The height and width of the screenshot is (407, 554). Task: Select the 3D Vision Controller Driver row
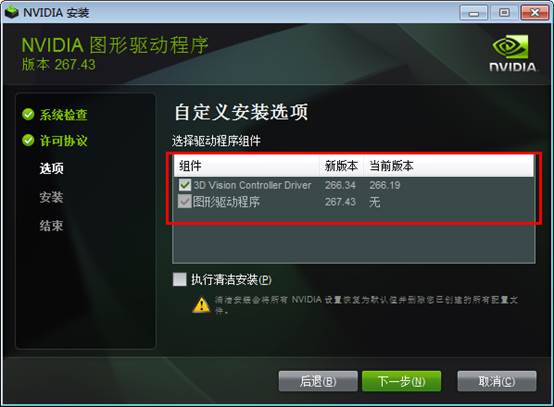pyautogui.click(x=354, y=185)
